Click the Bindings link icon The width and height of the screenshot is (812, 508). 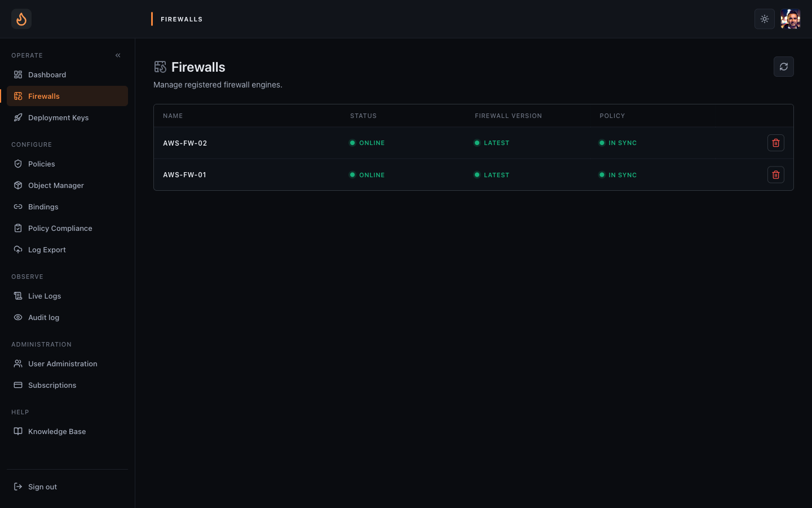(18, 207)
